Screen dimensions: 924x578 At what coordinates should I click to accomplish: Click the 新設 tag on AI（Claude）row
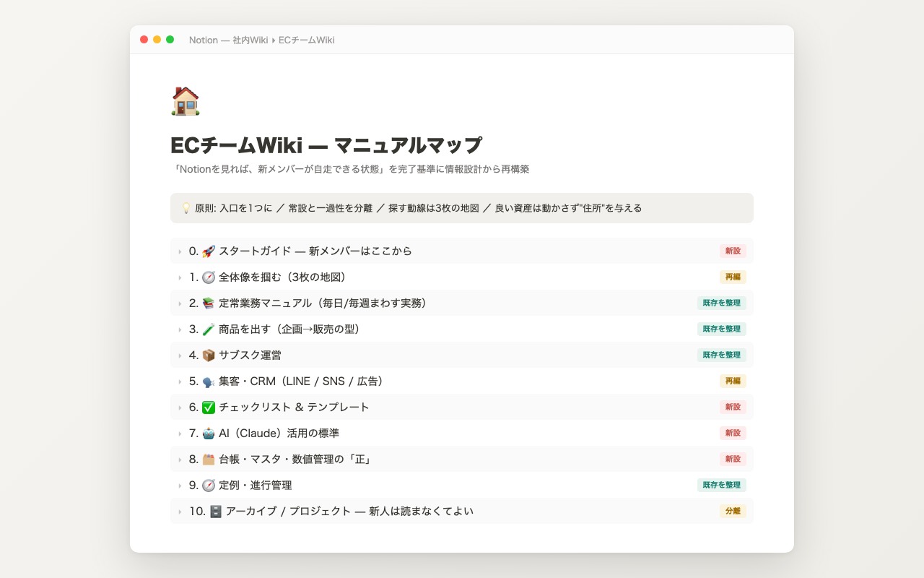(x=733, y=433)
